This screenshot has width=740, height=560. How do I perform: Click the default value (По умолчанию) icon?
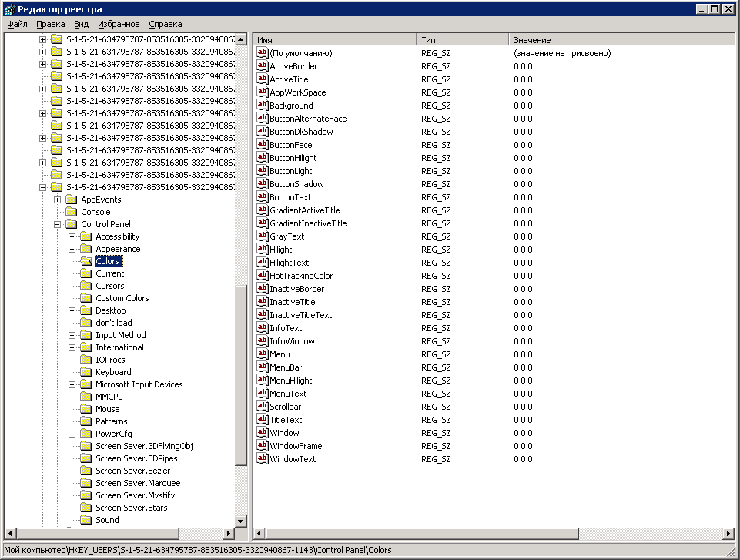pyautogui.click(x=263, y=52)
